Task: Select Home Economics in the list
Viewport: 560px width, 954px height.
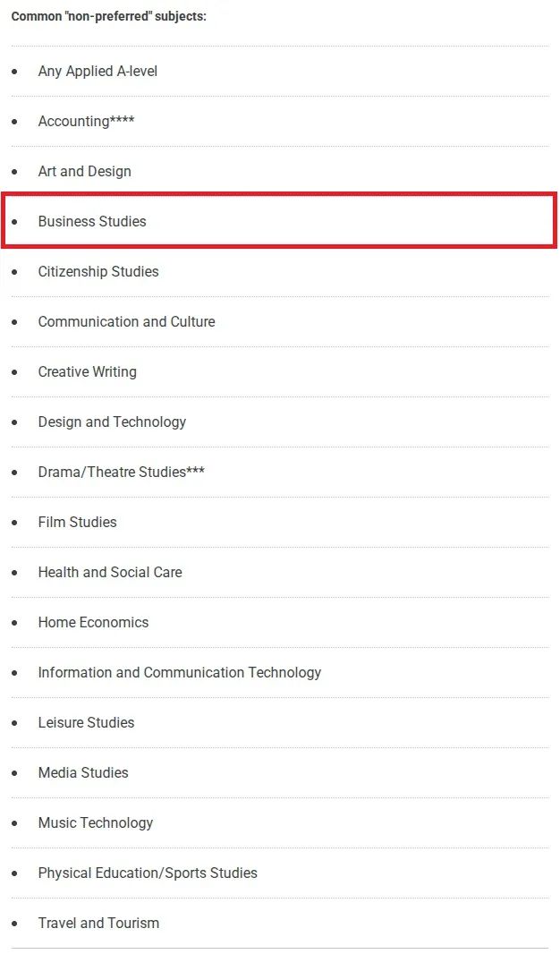Action: 93,622
